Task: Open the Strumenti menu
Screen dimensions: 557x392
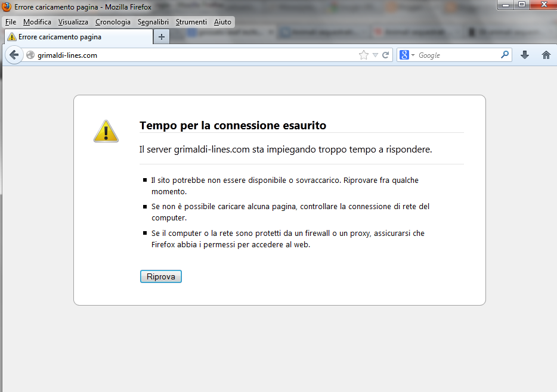Action: pos(191,22)
